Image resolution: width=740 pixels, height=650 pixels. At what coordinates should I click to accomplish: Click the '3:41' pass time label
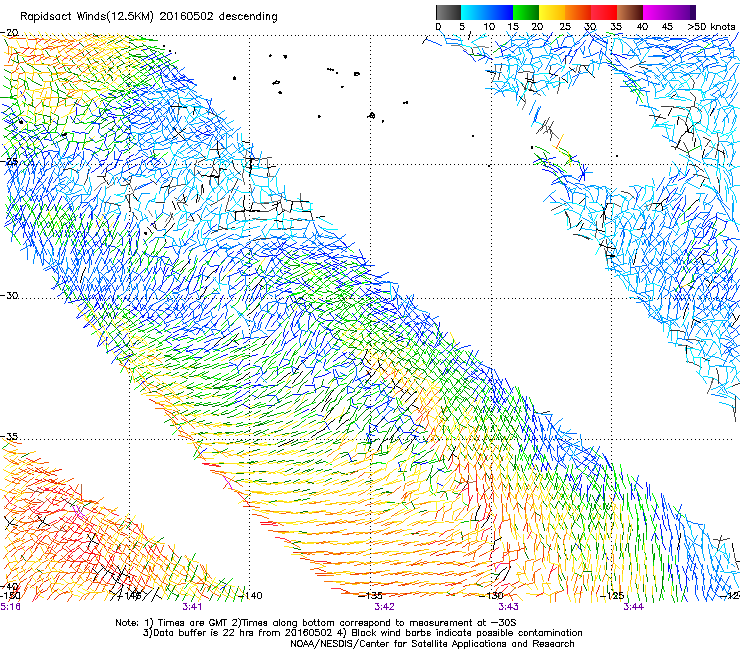(192, 607)
